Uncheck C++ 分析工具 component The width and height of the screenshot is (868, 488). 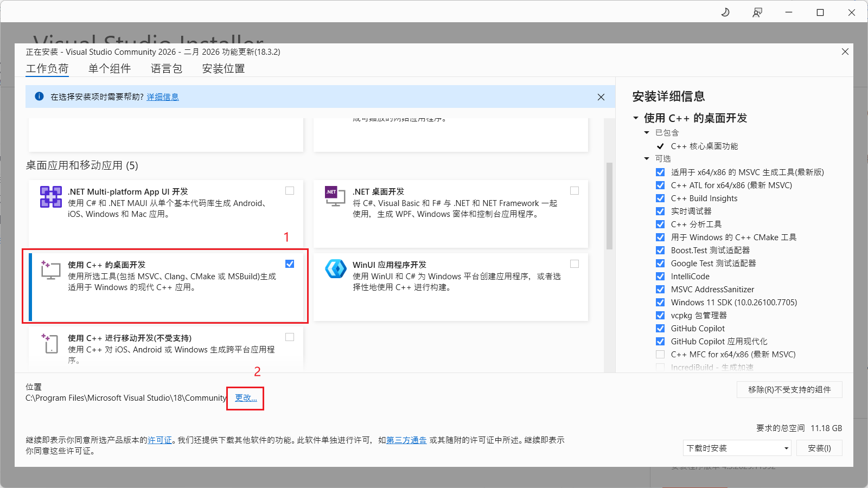[x=660, y=224]
